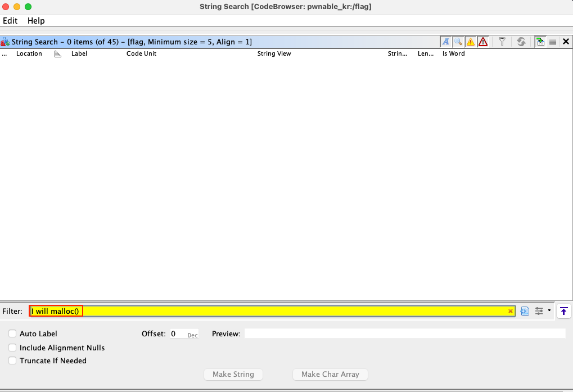
Task: Toggle defined strings 'A' icon
Action: [x=446, y=42]
